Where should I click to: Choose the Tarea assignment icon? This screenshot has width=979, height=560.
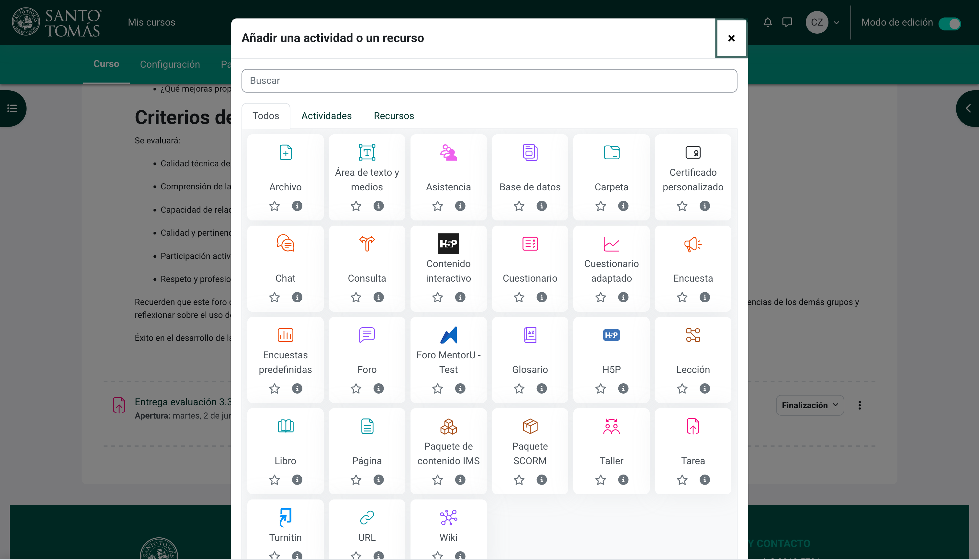click(x=693, y=426)
